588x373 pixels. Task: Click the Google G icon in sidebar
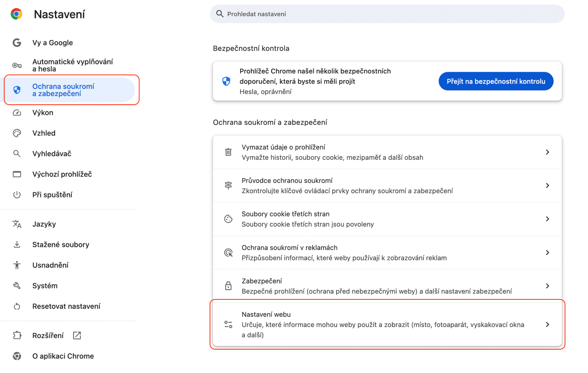(x=17, y=43)
